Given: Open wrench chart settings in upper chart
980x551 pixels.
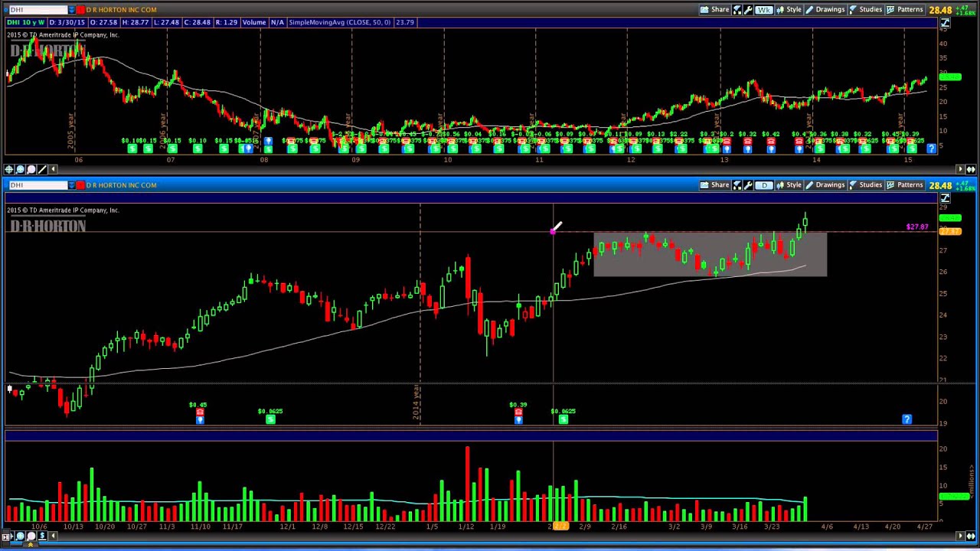Looking at the screenshot, I should [x=748, y=10].
